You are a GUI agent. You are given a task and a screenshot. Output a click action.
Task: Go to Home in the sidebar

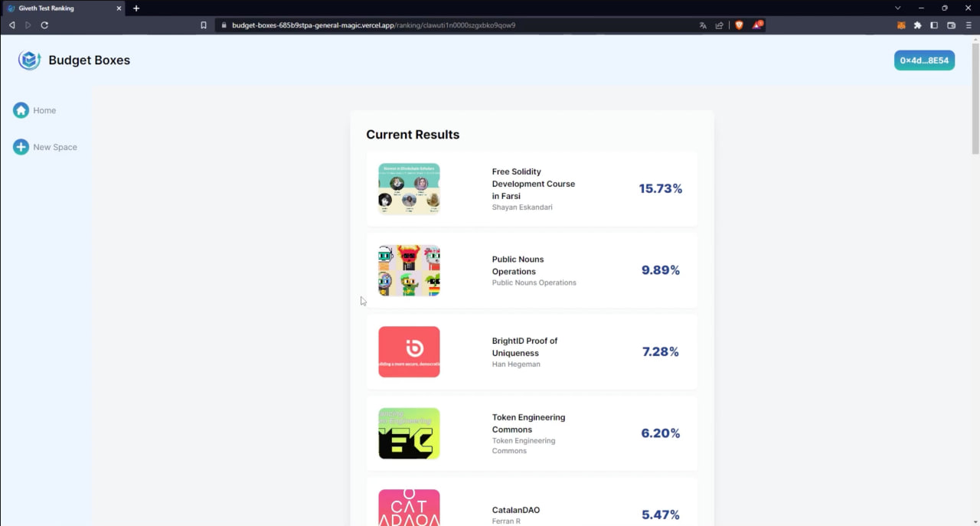click(44, 110)
